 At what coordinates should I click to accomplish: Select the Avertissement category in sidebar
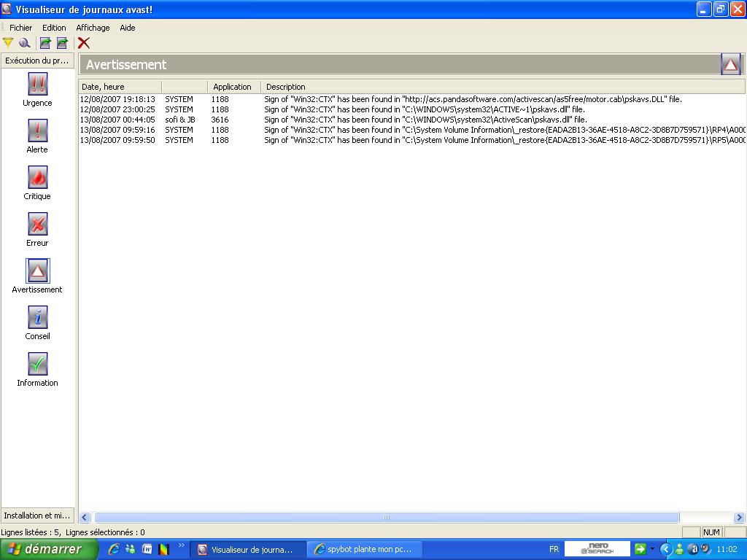point(37,271)
